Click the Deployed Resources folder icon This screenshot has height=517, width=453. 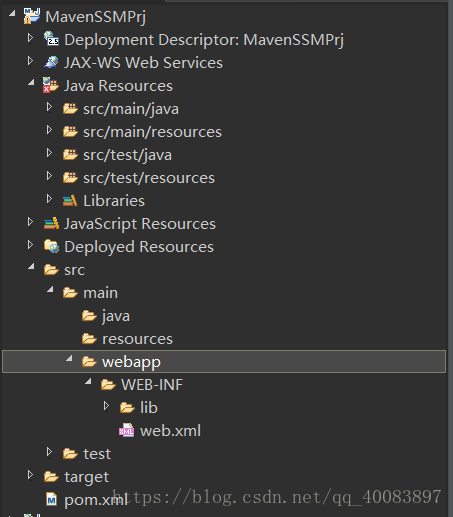pos(51,246)
